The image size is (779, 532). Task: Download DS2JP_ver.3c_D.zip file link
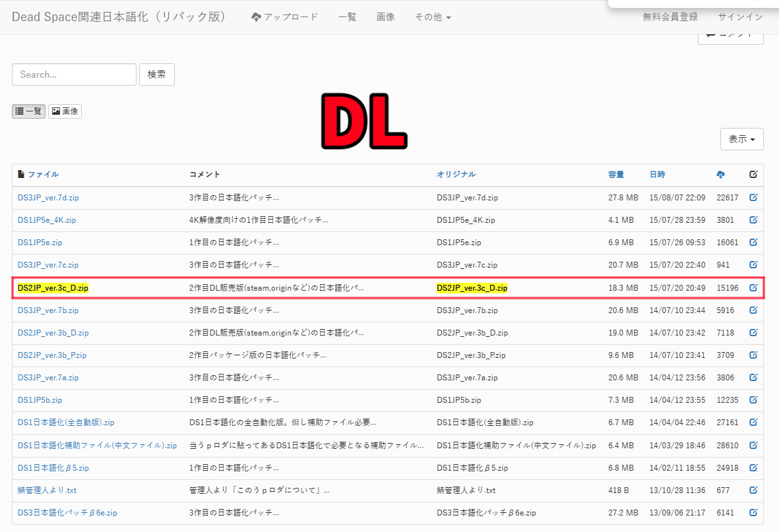coord(53,288)
